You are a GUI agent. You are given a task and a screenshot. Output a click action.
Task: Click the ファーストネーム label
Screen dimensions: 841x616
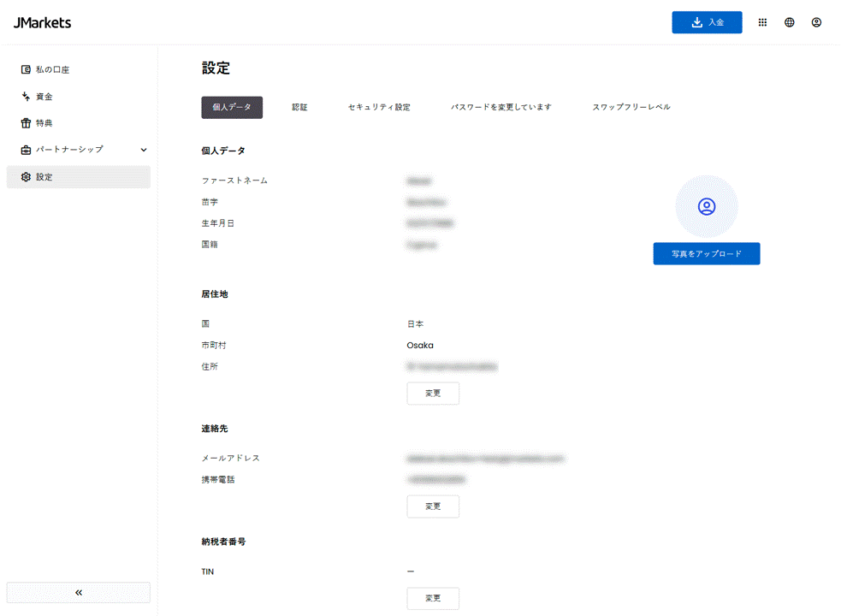point(234,181)
